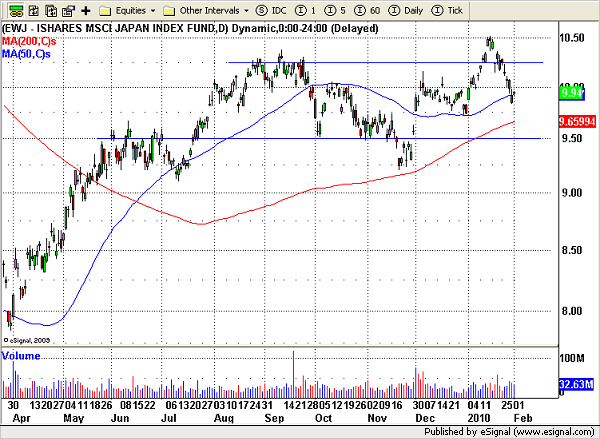Click the green 9.94 price marker
The image size is (600, 439).
(x=571, y=93)
